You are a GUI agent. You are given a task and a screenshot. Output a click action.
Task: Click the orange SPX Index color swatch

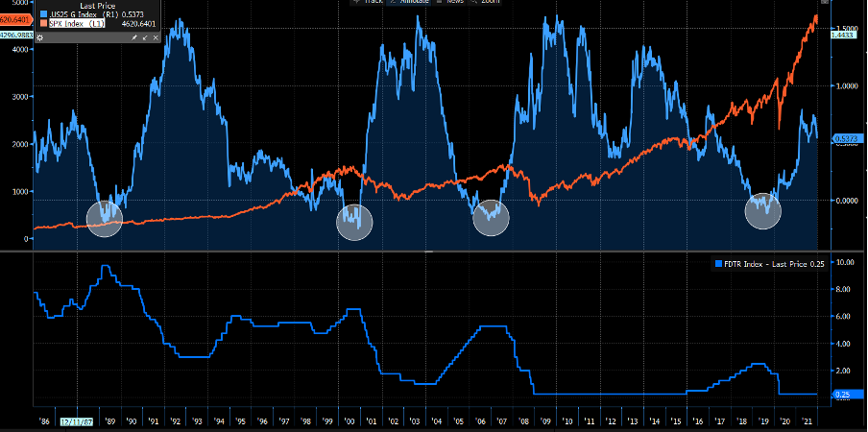[44, 24]
